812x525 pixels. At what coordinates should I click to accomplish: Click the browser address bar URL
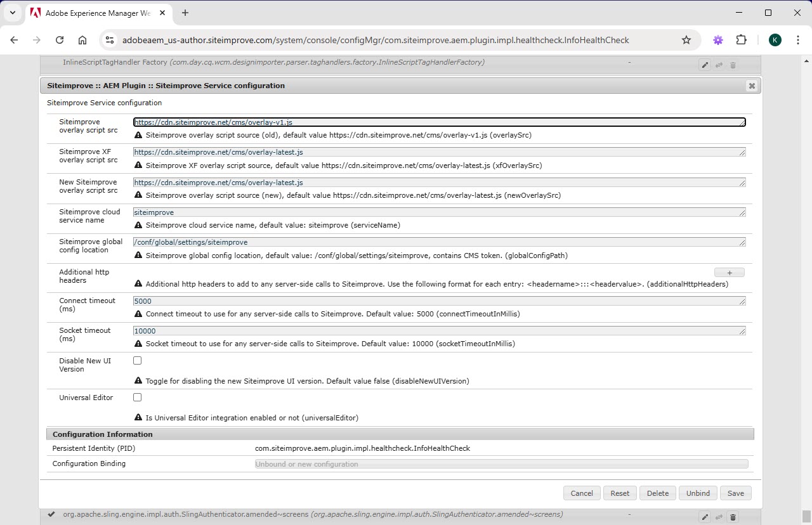[x=376, y=40]
